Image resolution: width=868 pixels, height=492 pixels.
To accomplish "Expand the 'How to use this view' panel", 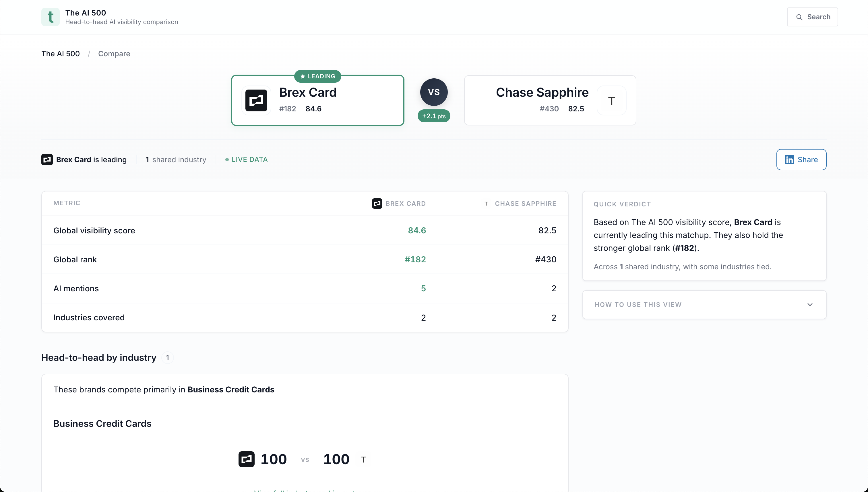I will (x=638, y=305).
